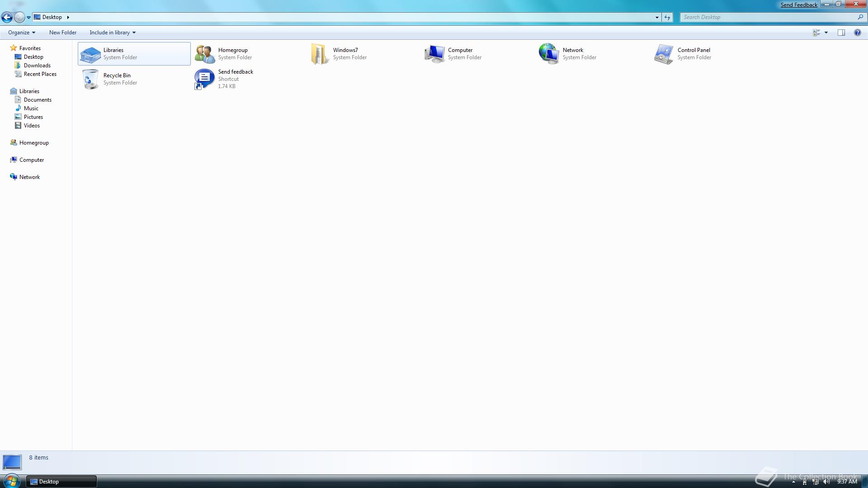Select Libraries in navigation pane
The image size is (868, 488).
[x=29, y=91]
